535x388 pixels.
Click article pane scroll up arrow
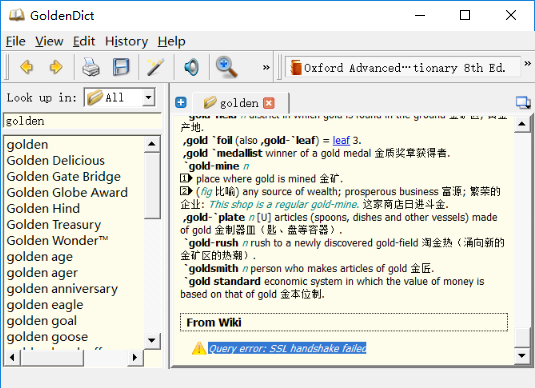tap(522, 124)
